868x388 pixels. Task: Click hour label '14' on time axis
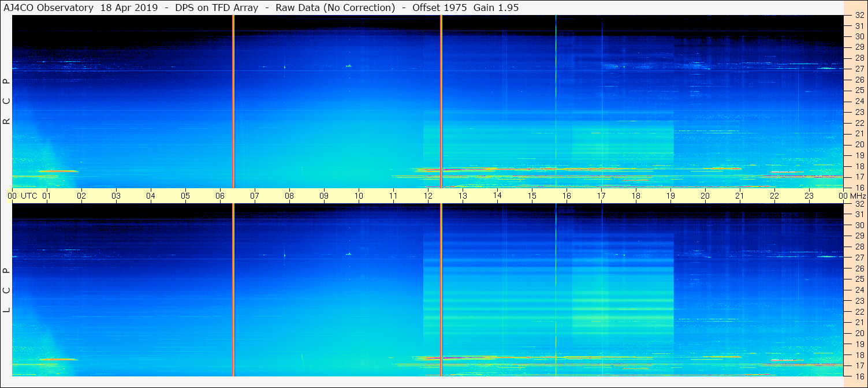[x=497, y=196]
